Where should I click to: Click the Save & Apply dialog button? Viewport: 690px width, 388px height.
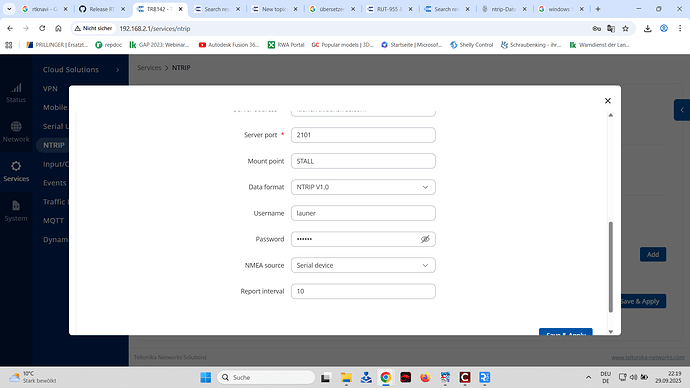pyautogui.click(x=565, y=332)
